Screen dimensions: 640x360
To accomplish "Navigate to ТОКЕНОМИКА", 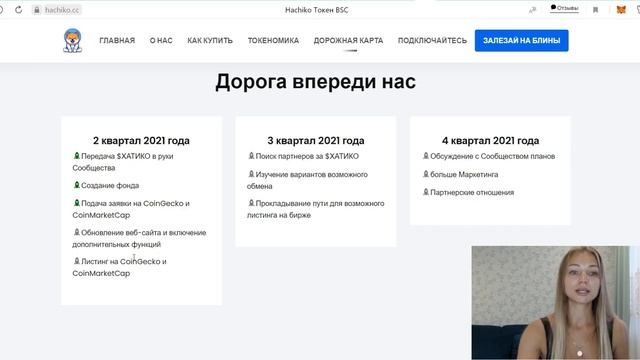I will click(273, 40).
